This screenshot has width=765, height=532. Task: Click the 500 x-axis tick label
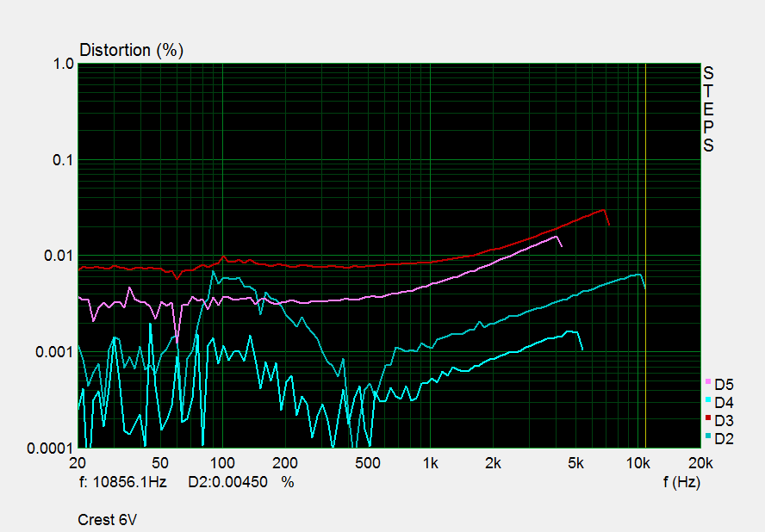coord(368,463)
